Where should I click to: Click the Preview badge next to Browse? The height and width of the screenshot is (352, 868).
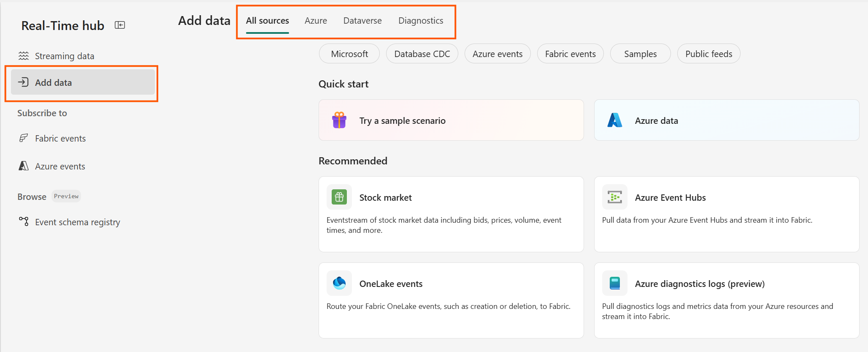click(x=66, y=196)
